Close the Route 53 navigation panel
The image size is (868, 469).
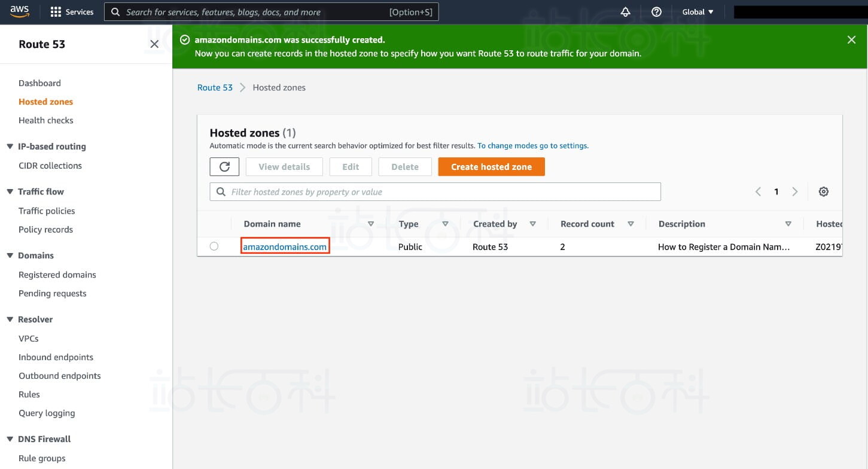tap(154, 44)
